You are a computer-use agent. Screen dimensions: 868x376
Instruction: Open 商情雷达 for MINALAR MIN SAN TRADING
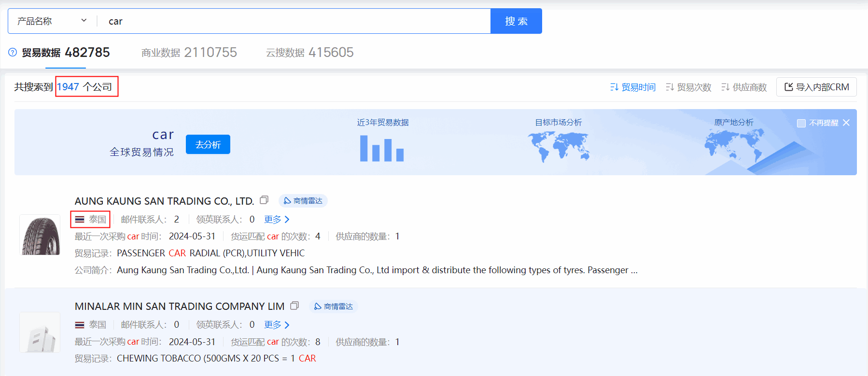pos(334,306)
